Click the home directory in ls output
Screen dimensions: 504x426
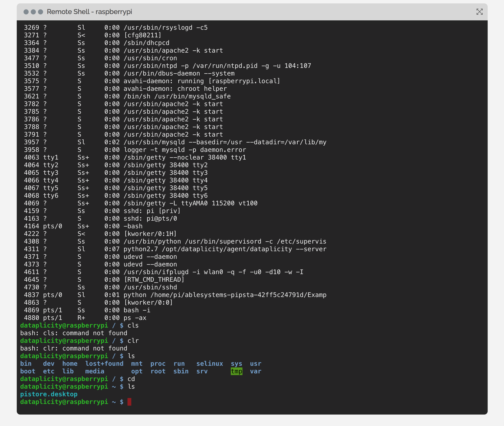[70, 364]
